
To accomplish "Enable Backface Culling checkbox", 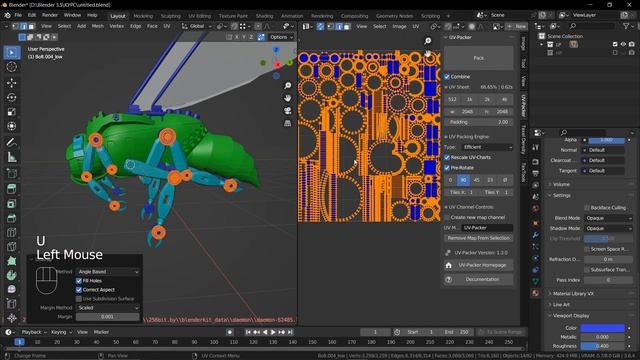I will (587, 208).
